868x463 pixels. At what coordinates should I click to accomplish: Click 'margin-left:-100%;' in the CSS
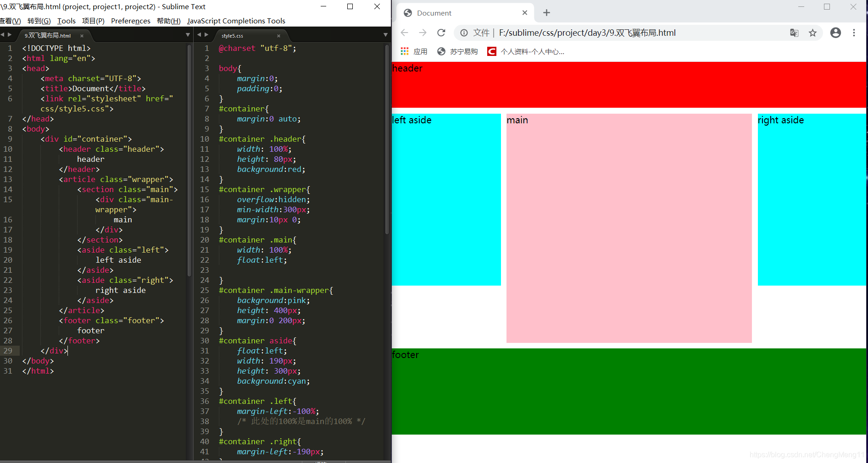point(278,411)
